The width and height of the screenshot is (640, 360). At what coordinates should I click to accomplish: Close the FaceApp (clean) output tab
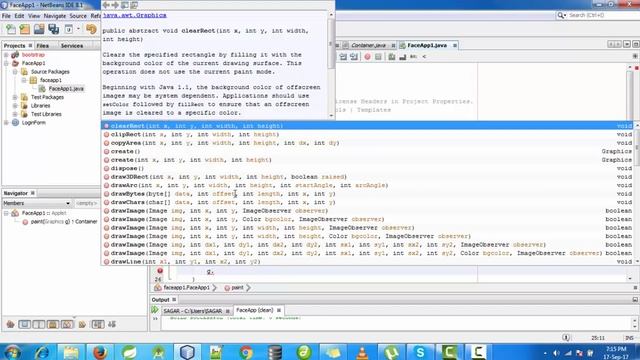(x=279, y=311)
